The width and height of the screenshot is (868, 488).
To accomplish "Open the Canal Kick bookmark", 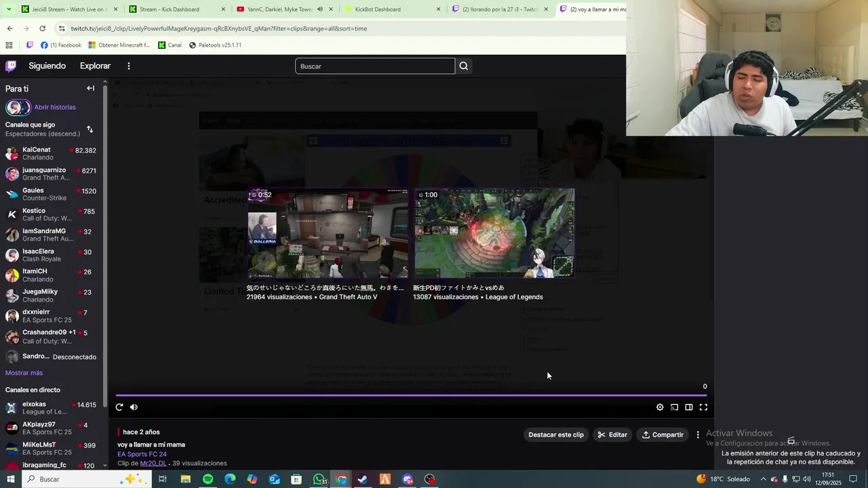I will click(x=170, y=45).
